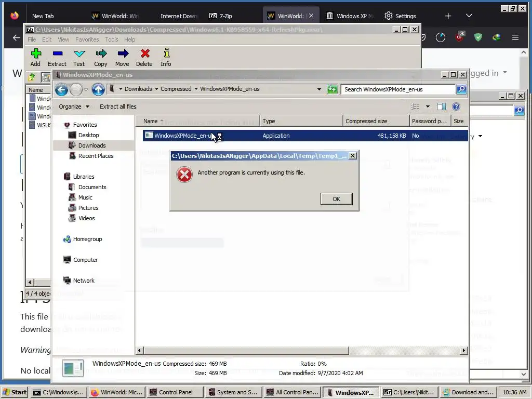Screen dimensions: 532x399
Task: Switch to Download and... taskbar button
Action: pos(468,392)
